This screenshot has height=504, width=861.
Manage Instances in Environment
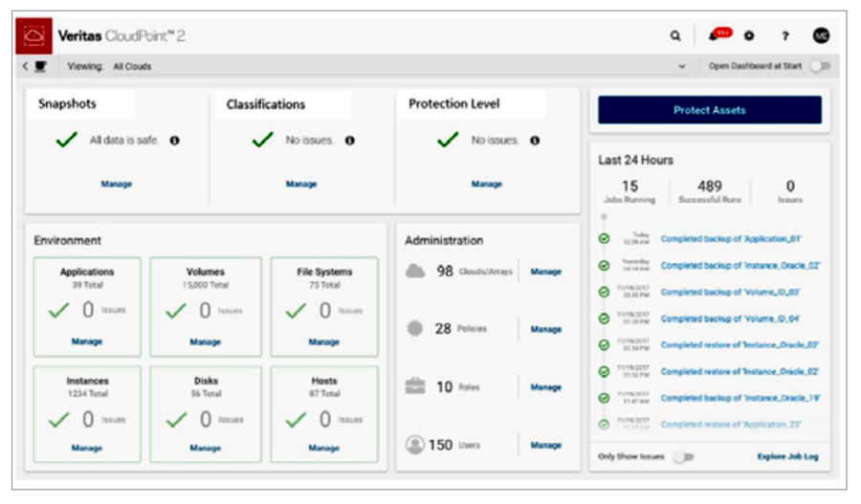pyautogui.click(x=87, y=448)
